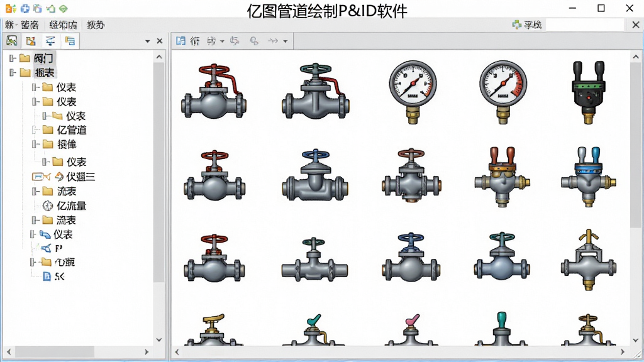Expand the folder just above the SK item
644x362 pixels.
coord(33,262)
